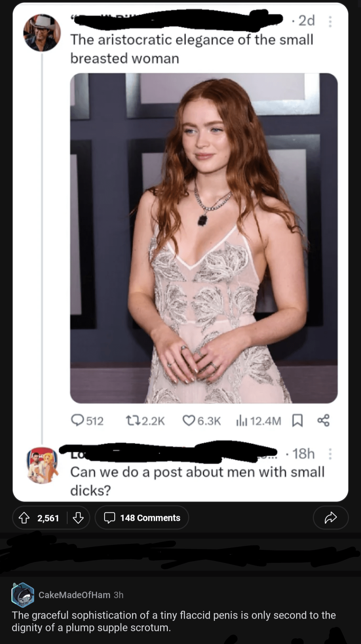Screen dimensions: 361x644
Task: Open the three-dot menu on the 2d tweet
Action: tap(330, 22)
